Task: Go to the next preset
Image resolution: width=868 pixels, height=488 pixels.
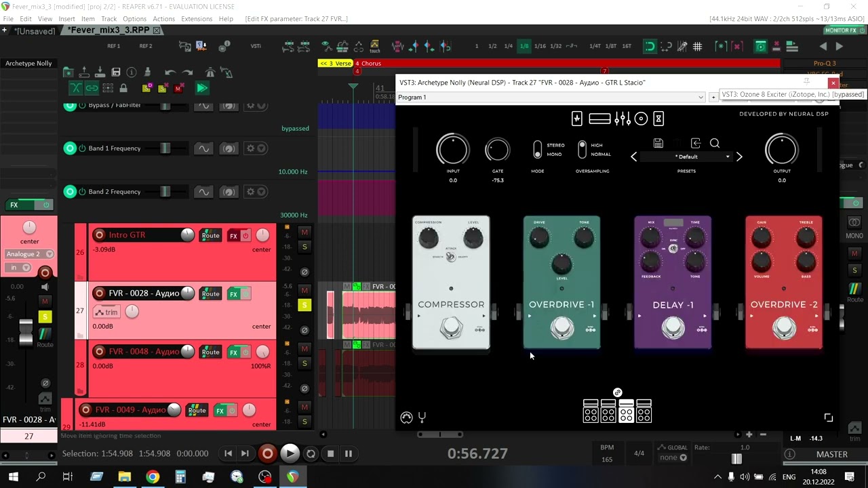Action: point(739,157)
